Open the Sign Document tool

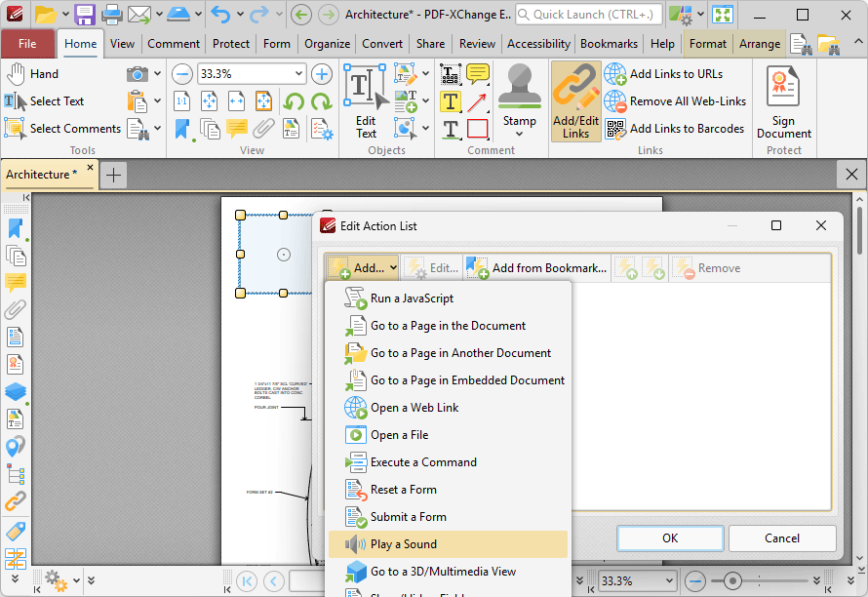pyautogui.click(x=783, y=101)
